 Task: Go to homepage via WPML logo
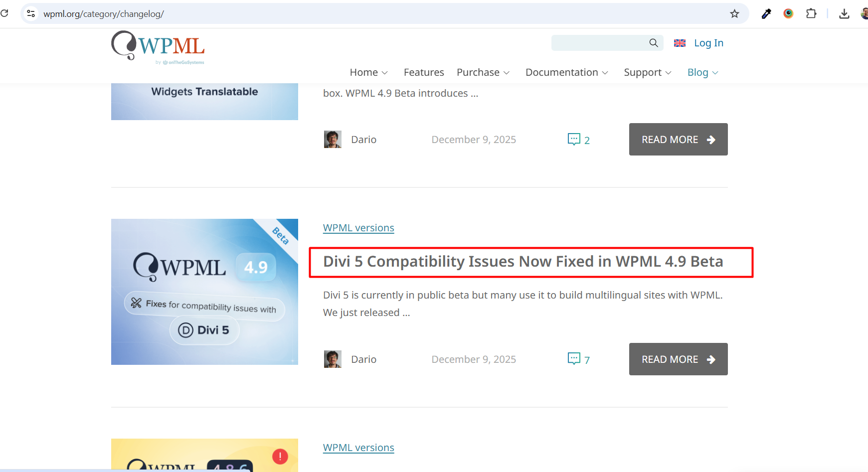click(158, 48)
